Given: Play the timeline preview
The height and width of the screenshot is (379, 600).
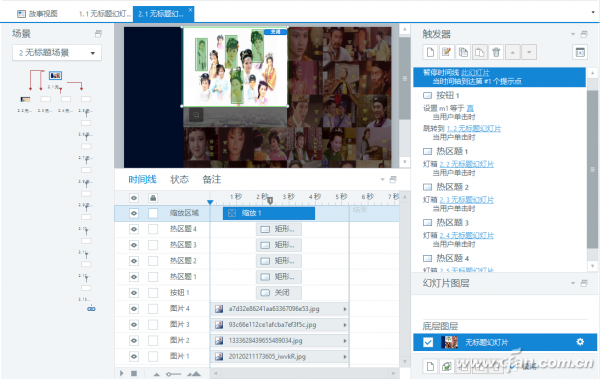Looking at the screenshot, I should [x=122, y=373].
